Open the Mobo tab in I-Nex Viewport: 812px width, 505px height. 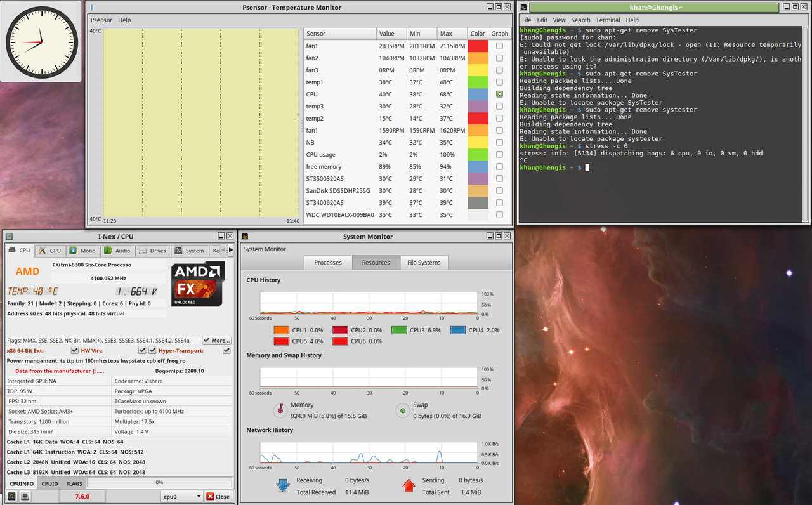82,251
